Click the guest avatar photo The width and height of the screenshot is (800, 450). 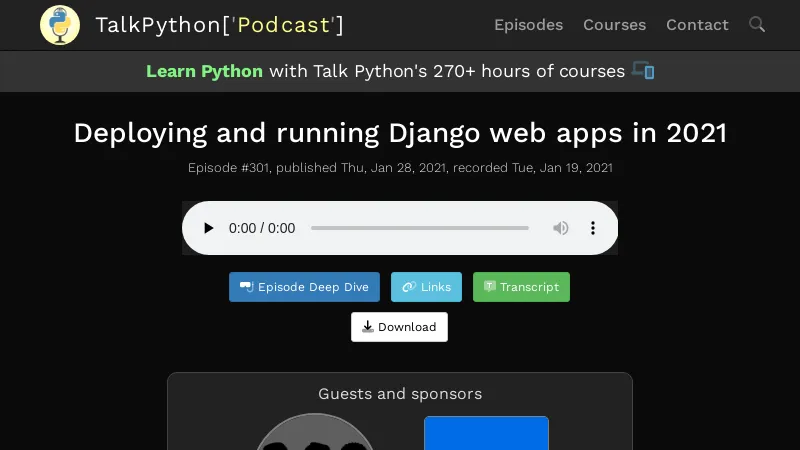click(314, 435)
